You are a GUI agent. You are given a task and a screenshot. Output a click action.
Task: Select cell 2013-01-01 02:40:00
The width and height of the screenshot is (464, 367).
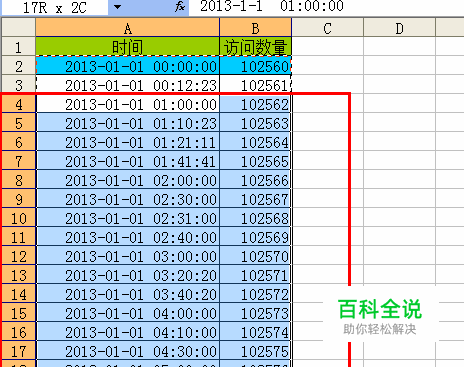tap(128, 237)
